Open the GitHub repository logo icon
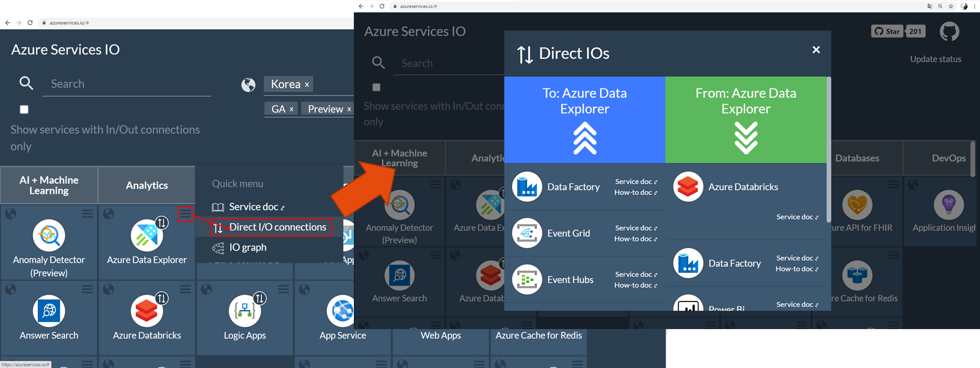Image resolution: width=980 pixels, height=368 pixels. click(x=949, y=31)
